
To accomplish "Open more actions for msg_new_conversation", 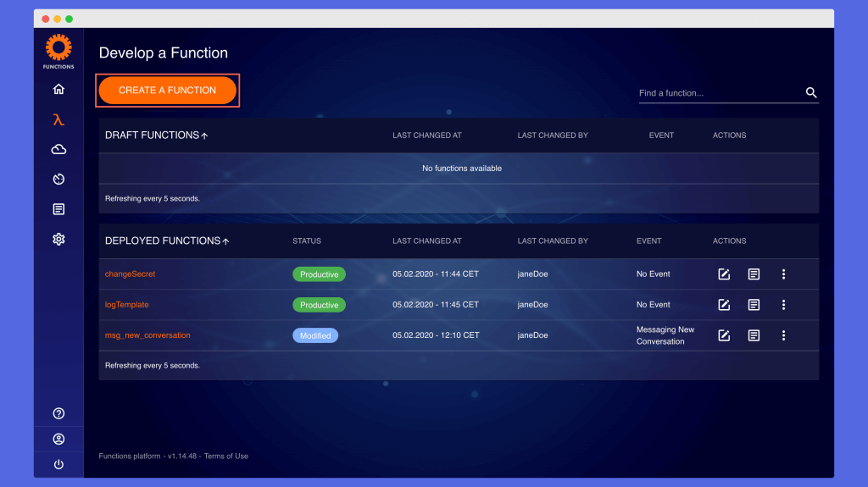I will click(x=783, y=335).
